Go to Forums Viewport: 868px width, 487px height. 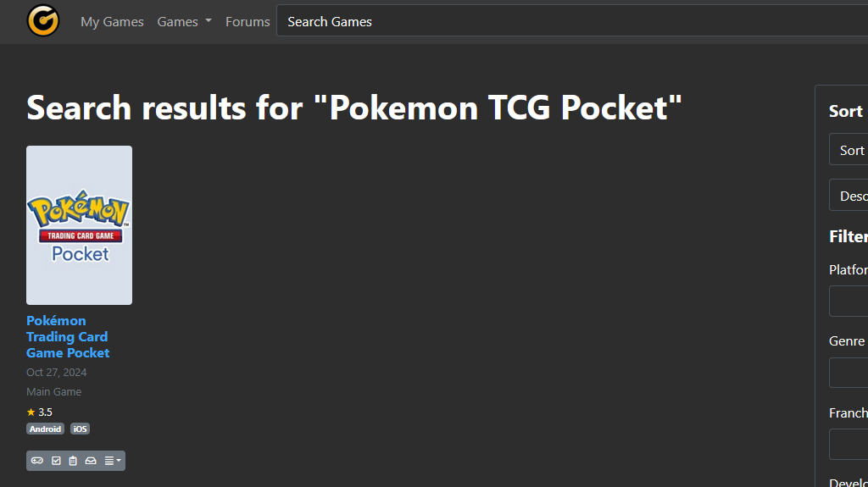point(248,22)
